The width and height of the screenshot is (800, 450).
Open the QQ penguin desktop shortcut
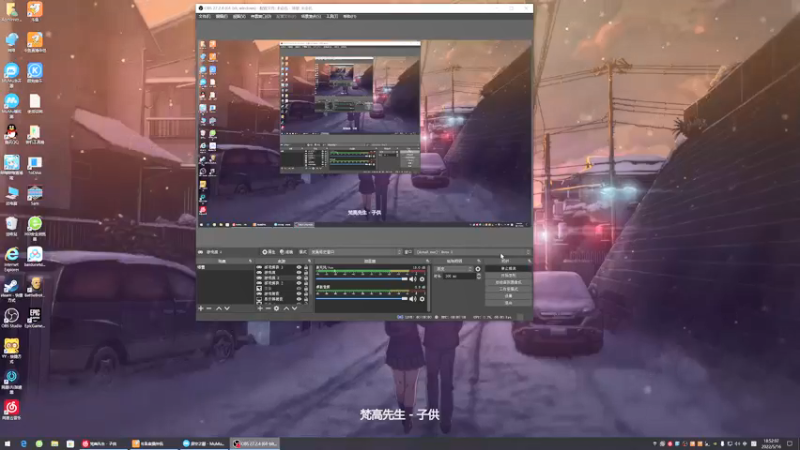(11, 134)
